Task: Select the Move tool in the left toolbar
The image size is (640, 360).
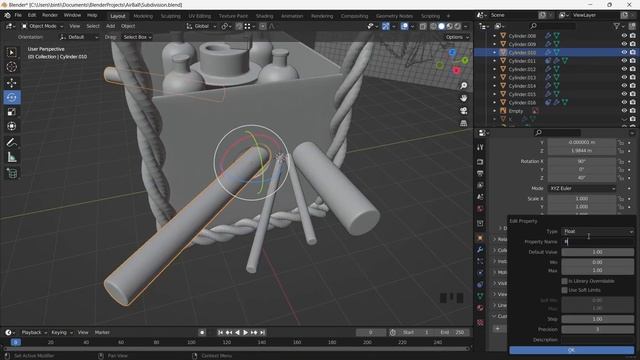Action: 11,83
